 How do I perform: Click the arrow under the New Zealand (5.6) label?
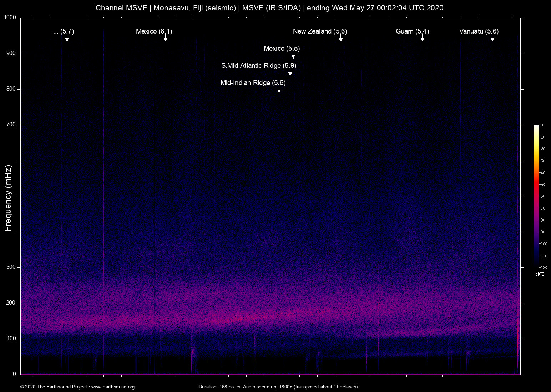coord(340,39)
